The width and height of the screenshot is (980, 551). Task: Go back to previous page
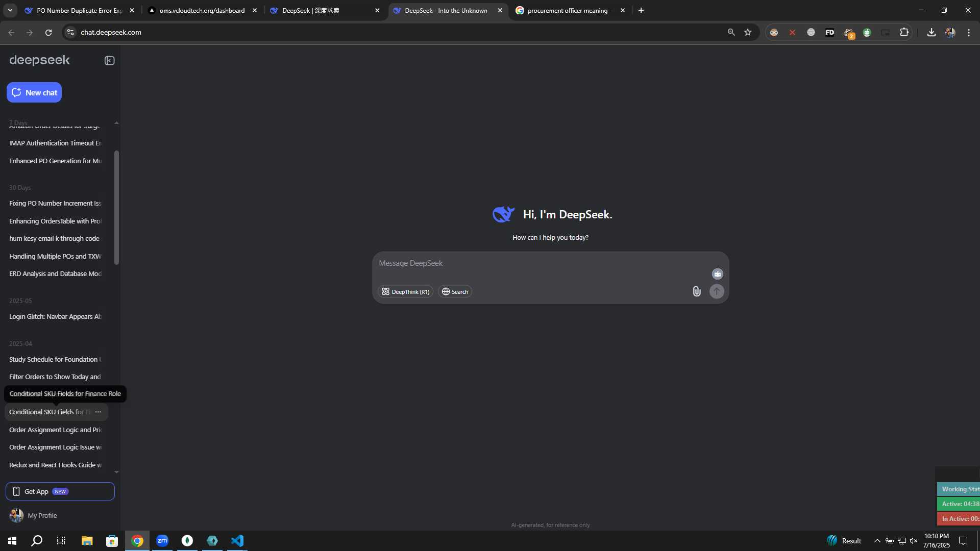(x=11, y=32)
